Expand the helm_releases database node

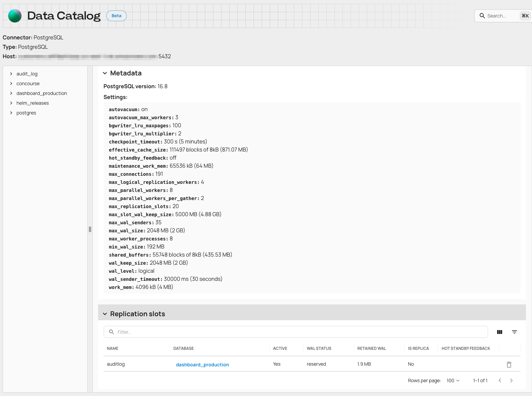pyautogui.click(x=11, y=103)
